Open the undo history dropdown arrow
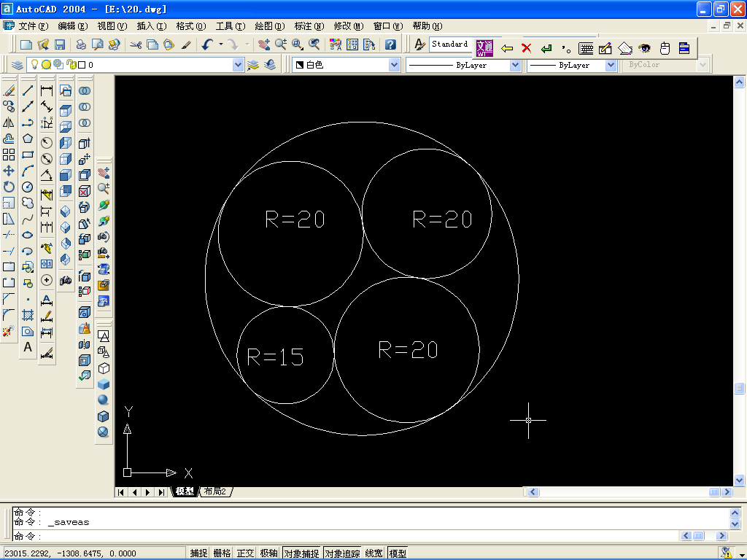 [220, 44]
